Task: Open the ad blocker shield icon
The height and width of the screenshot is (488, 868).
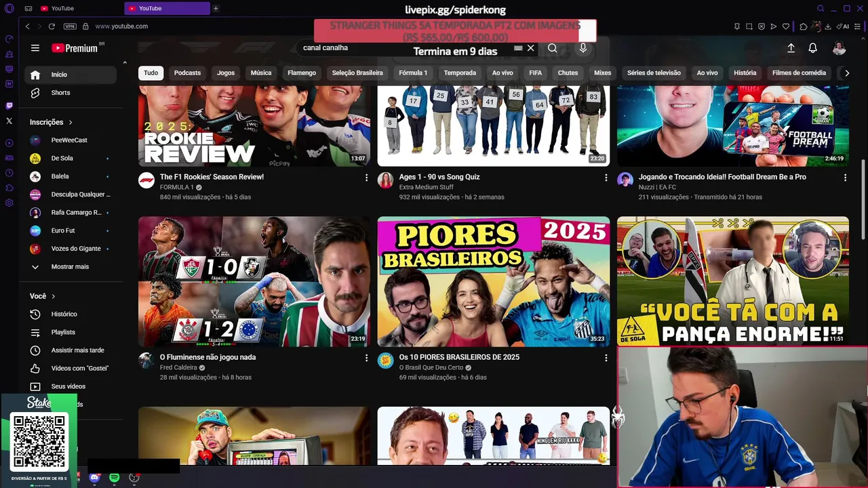Action: (762, 26)
